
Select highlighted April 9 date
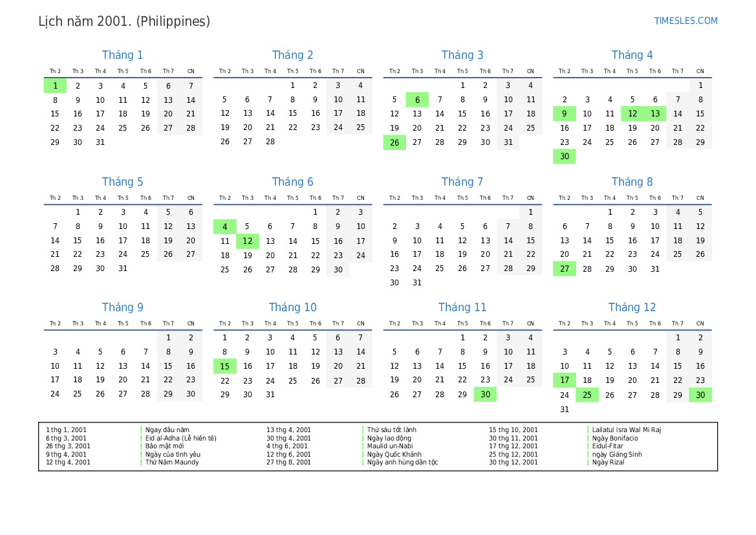(565, 114)
